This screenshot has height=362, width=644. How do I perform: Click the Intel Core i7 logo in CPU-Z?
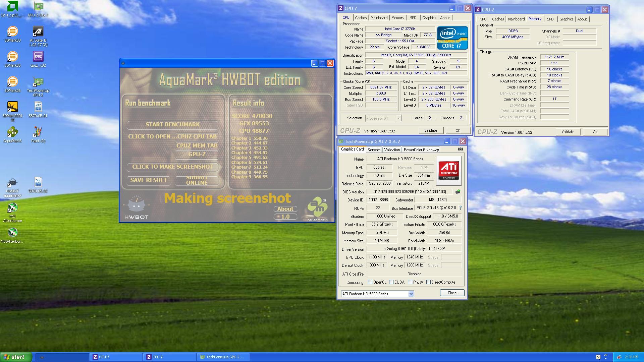(452, 38)
